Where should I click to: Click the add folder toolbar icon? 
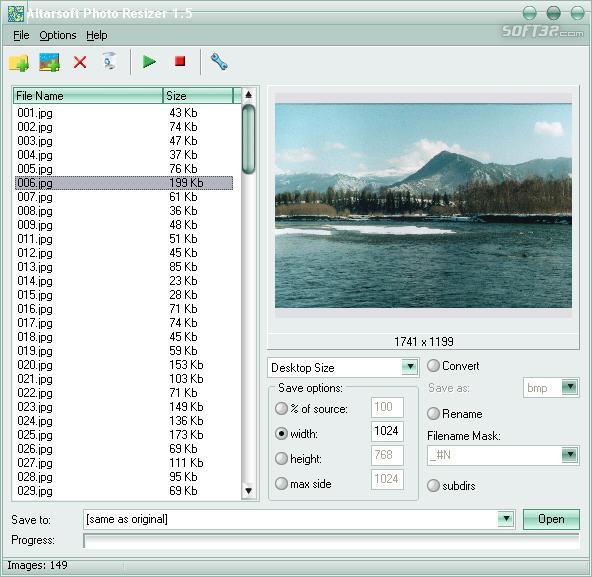(18, 63)
